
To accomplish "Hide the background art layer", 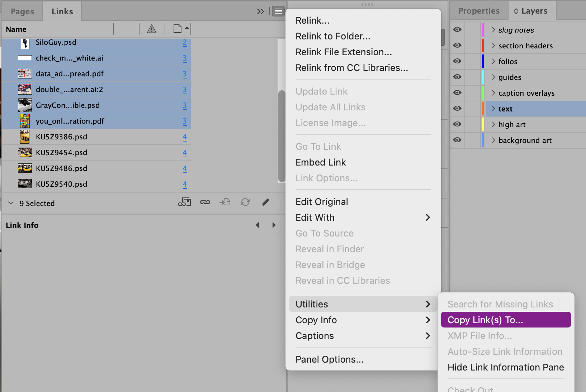I will 457,140.
